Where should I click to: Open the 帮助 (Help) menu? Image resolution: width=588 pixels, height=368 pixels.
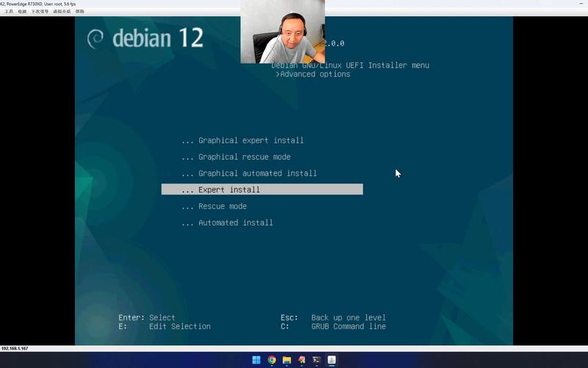(80, 11)
